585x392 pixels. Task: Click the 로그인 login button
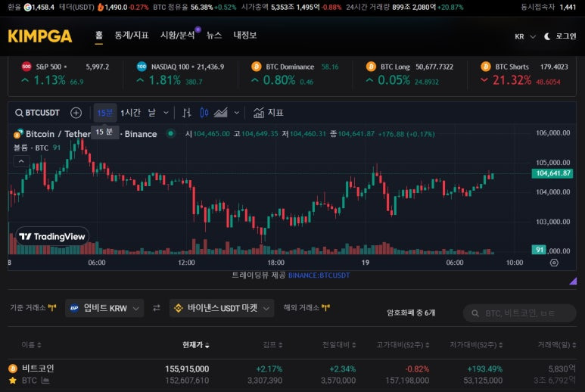pyautogui.click(x=565, y=36)
